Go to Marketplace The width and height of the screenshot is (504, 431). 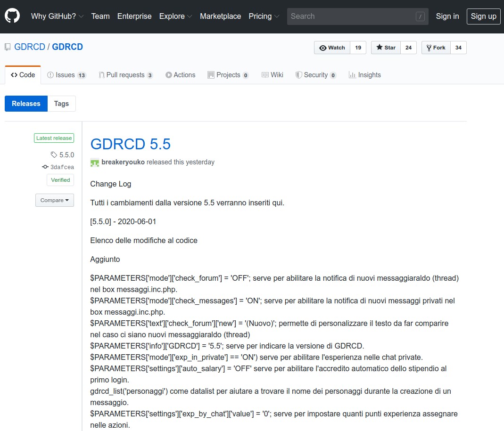[220, 16]
